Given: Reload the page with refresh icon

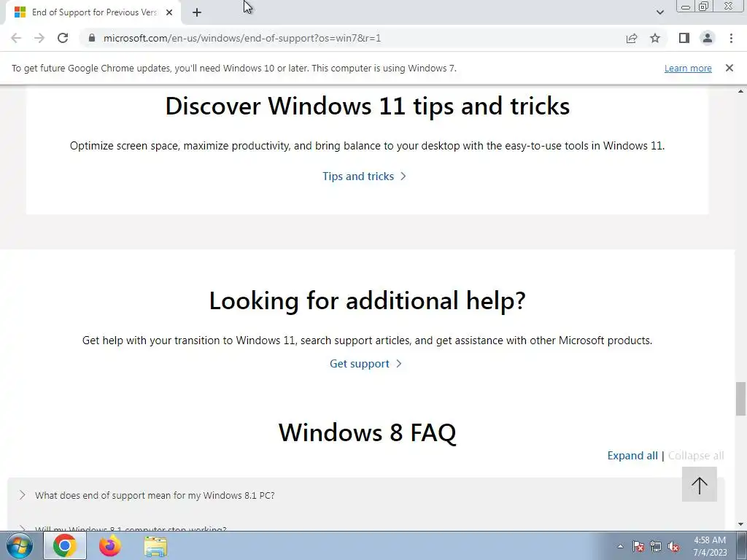Looking at the screenshot, I should coord(63,38).
